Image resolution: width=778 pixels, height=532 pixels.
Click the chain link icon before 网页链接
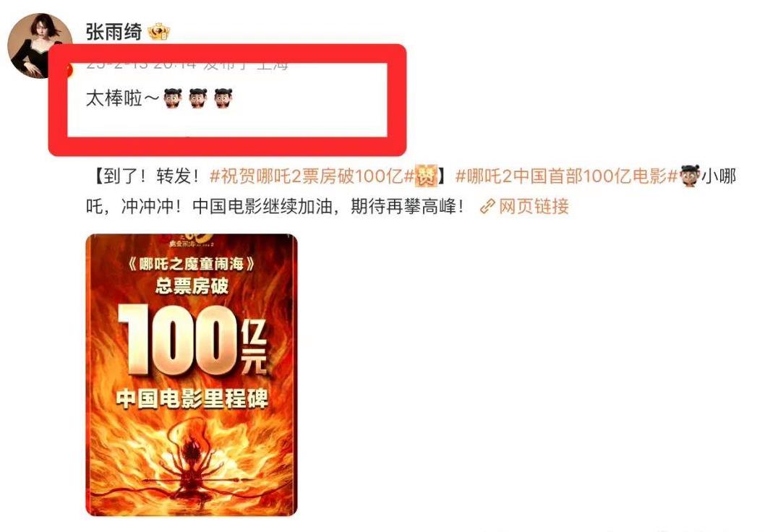(x=487, y=206)
